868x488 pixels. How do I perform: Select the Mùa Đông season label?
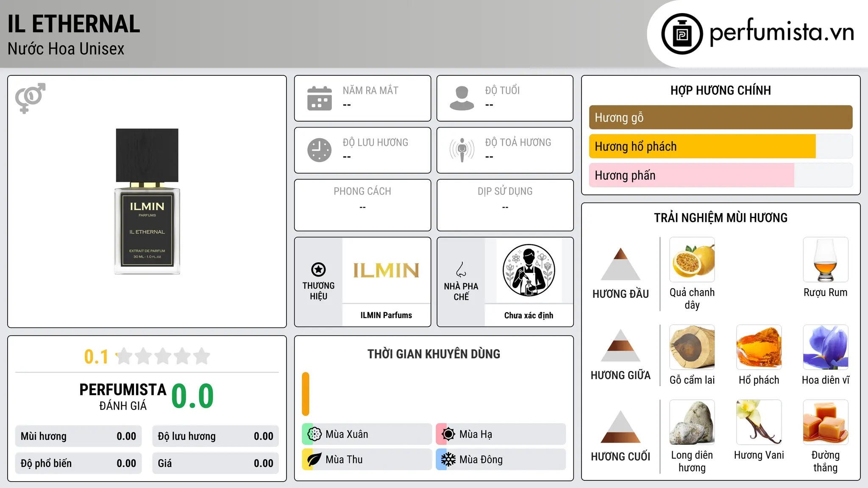[481, 460]
